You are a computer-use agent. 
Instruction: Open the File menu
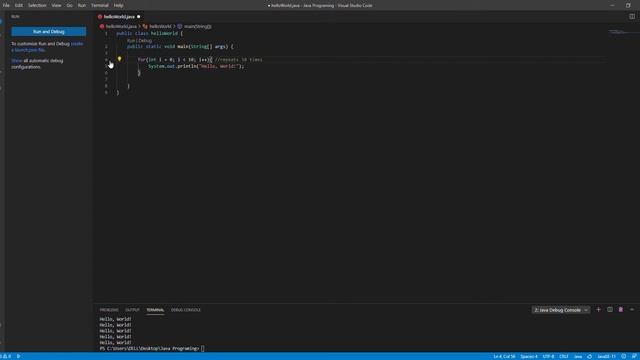point(6,5)
